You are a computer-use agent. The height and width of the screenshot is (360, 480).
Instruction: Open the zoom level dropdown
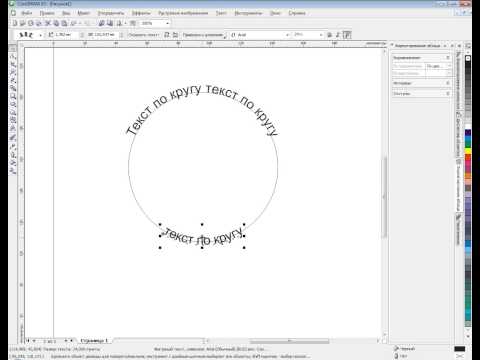point(167,23)
